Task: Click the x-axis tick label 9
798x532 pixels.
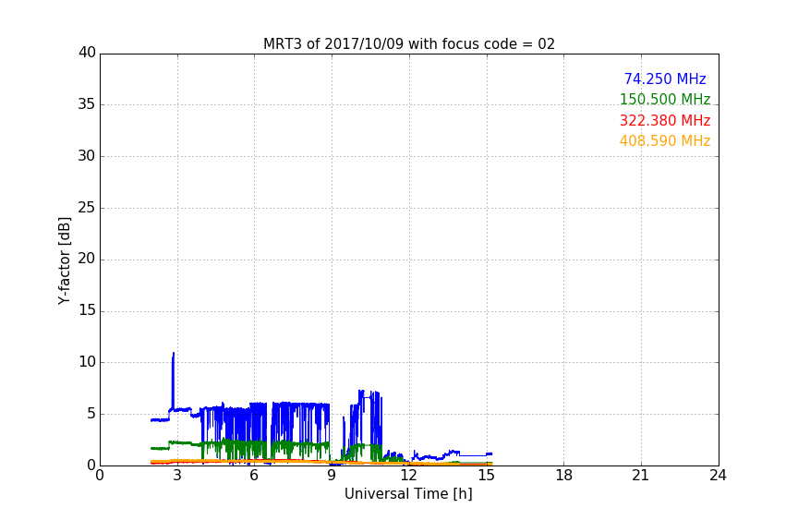Action: point(332,476)
